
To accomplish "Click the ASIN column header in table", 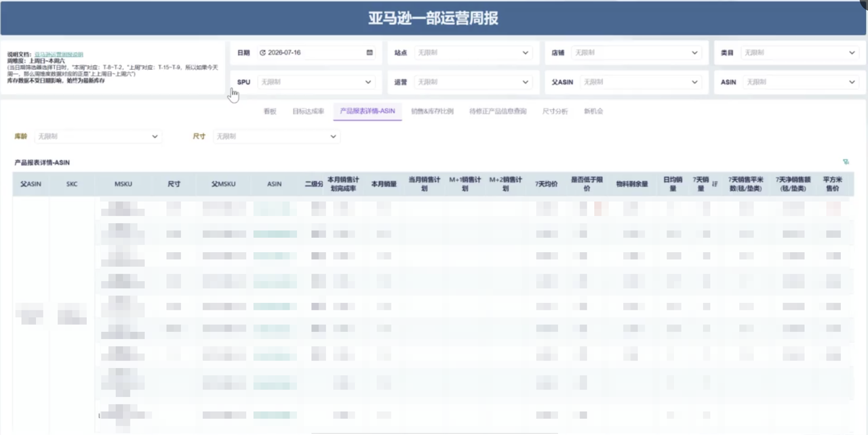I will 274,184.
